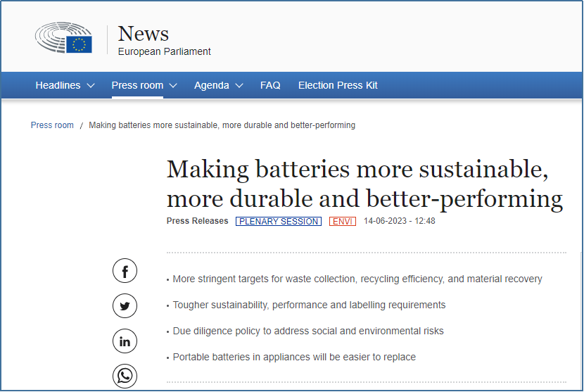Share article via WhatsApp
Viewport: 584px width, 392px height.
click(125, 376)
